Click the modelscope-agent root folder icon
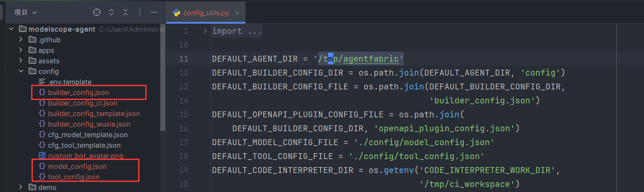This screenshot has height=192, width=644. click(22, 29)
